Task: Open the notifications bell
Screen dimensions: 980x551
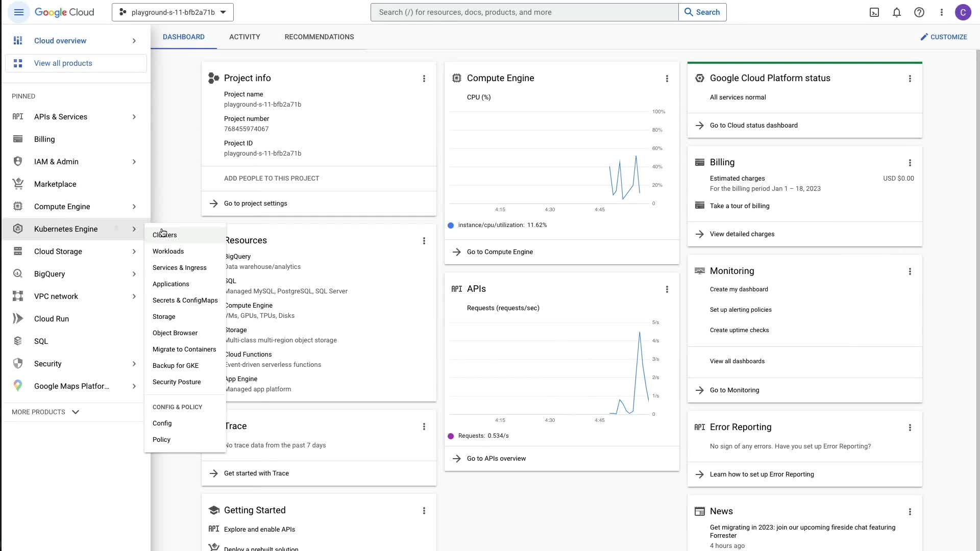Action: coord(897,12)
